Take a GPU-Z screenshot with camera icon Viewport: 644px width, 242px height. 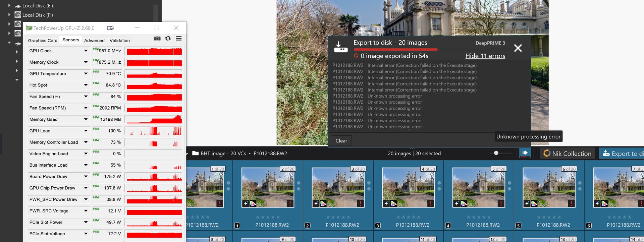pyautogui.click(x=157, y=39)
